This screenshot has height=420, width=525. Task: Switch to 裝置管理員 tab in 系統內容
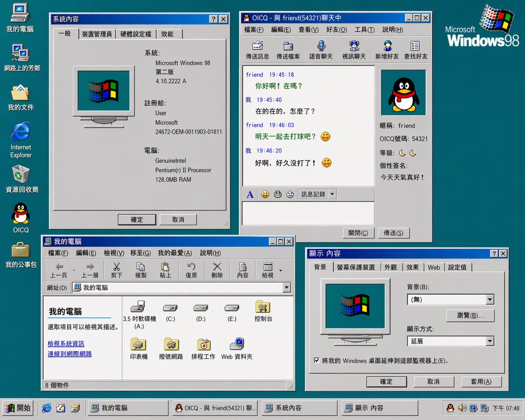[97, 34]
